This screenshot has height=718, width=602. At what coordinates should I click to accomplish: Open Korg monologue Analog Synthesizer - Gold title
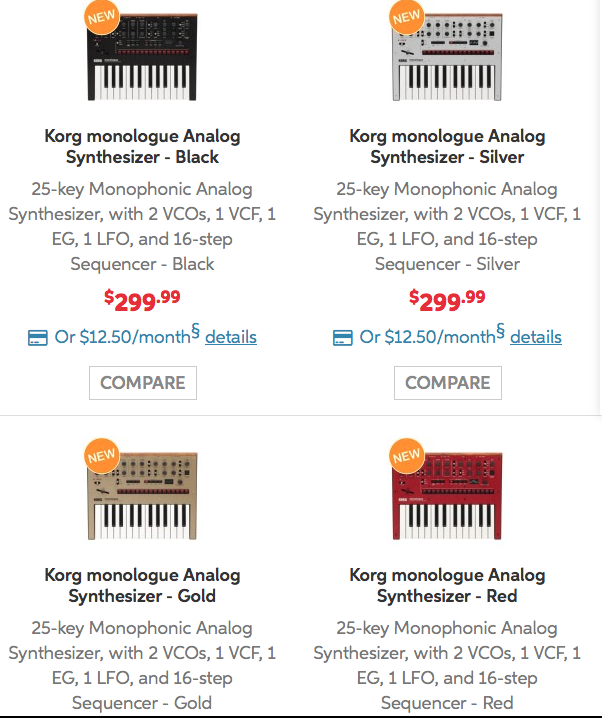coord(142,585)
